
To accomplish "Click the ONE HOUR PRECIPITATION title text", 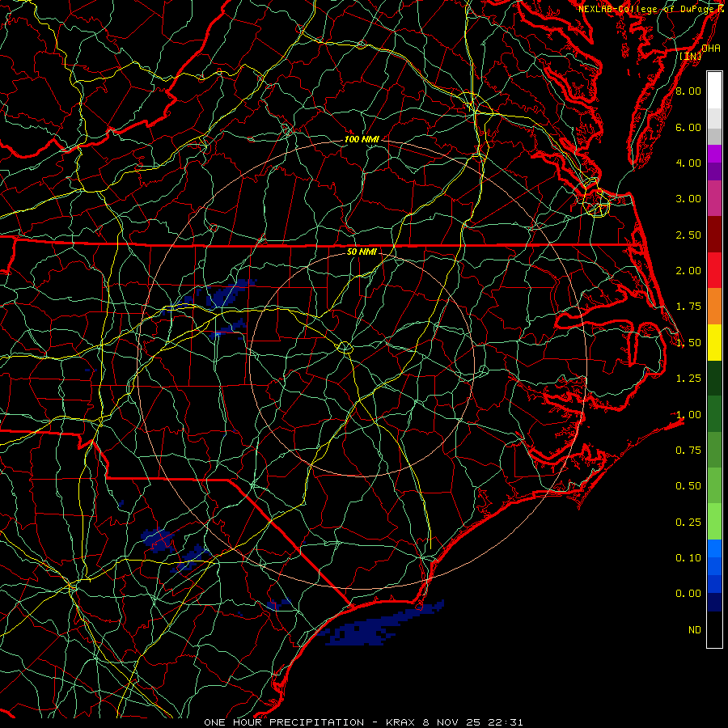I will tap(284, 722).
